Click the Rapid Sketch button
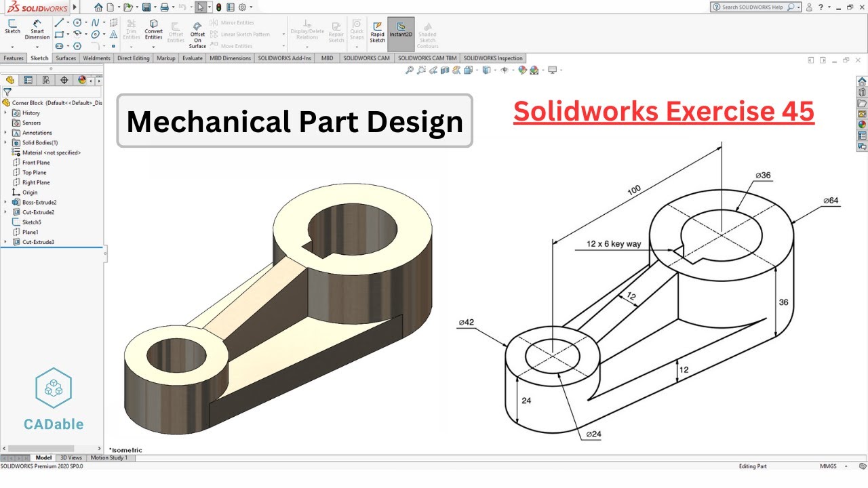 click(377, 32)
